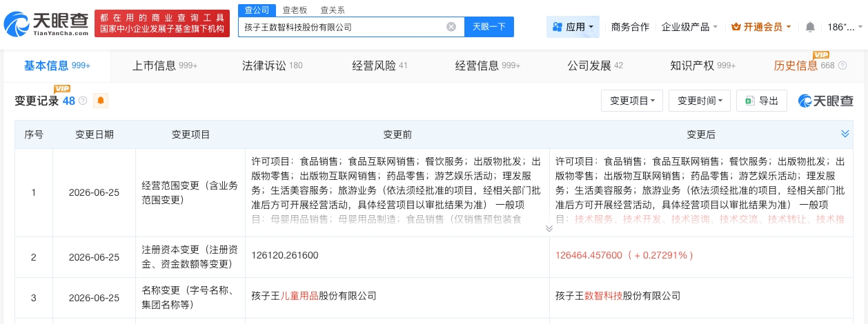Screen dimensions: 868x324
Task: Open the 开通会员 dropdown
Action: (762, 27)
